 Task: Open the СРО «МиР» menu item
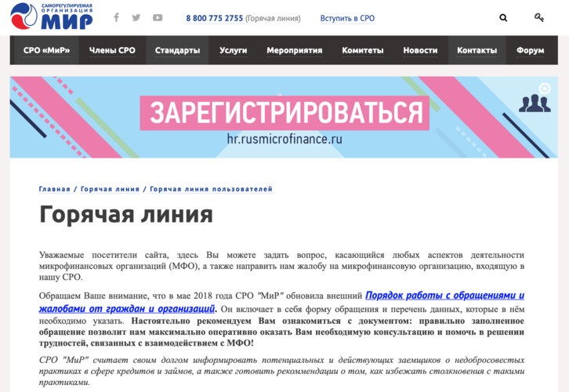pos(47,50)
